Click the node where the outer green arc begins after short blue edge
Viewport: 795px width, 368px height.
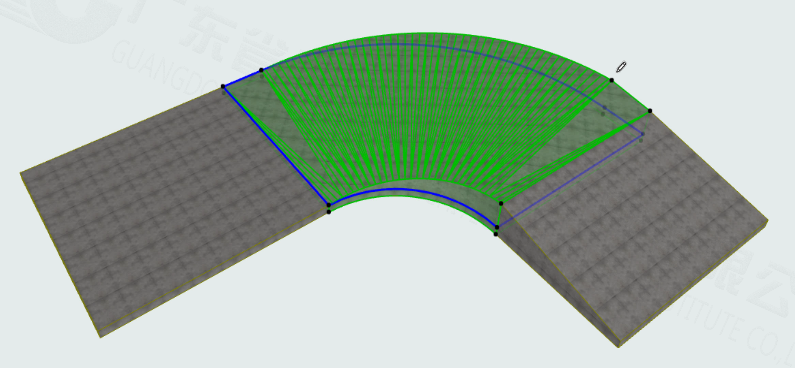261,70
